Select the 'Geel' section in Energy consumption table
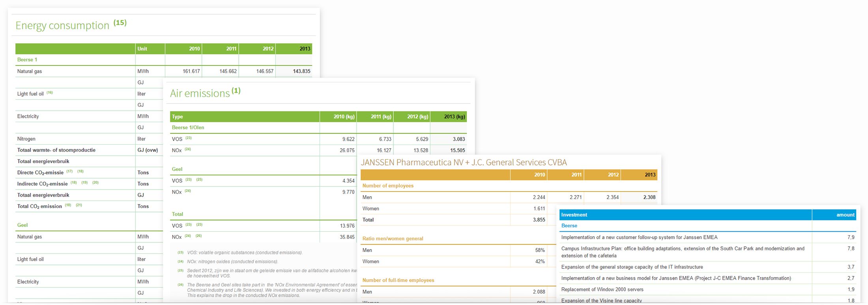Viewport: 868px width, 305px height. [22, 225]
